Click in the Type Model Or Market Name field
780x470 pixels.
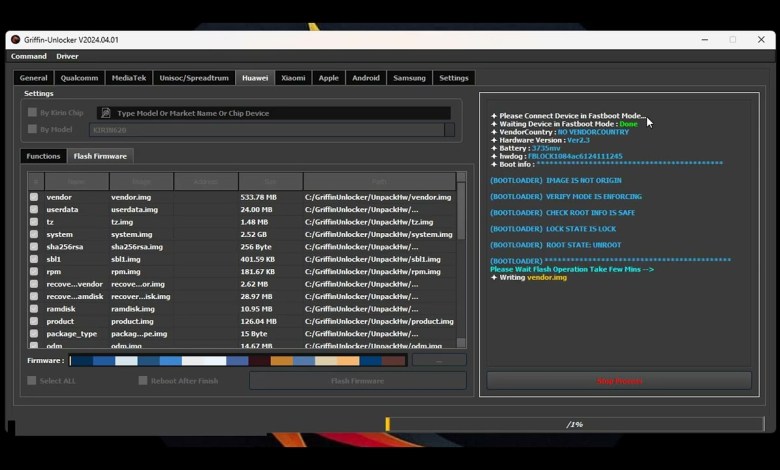(x=280, y=113)
